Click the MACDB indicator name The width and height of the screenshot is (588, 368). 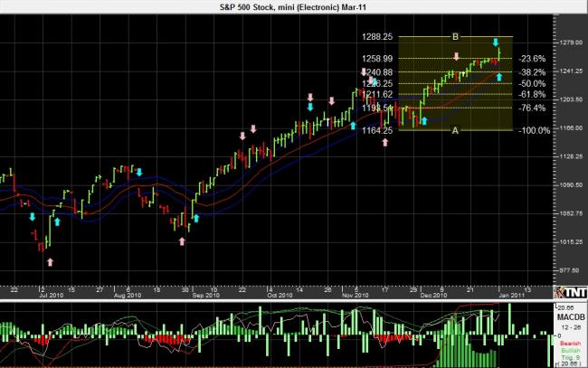click(x=571, y=317)
